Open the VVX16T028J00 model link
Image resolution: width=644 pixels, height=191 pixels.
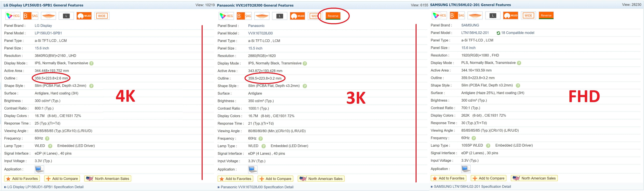tap(260, 34)
